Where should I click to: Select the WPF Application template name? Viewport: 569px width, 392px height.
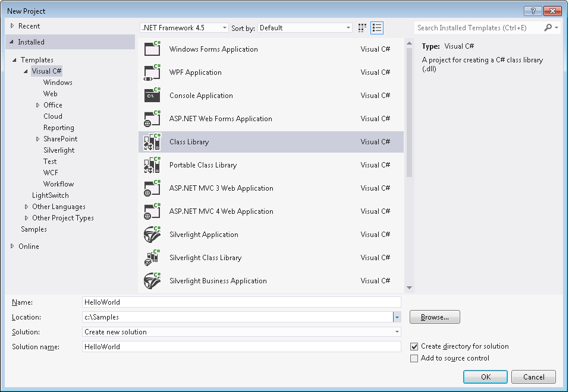[x=195, y=72]
